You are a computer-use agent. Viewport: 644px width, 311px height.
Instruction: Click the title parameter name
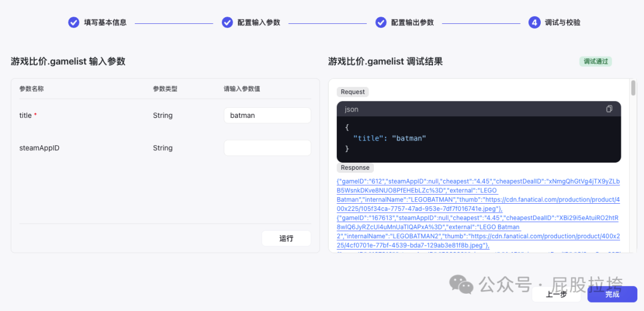(x=26, y=116)
